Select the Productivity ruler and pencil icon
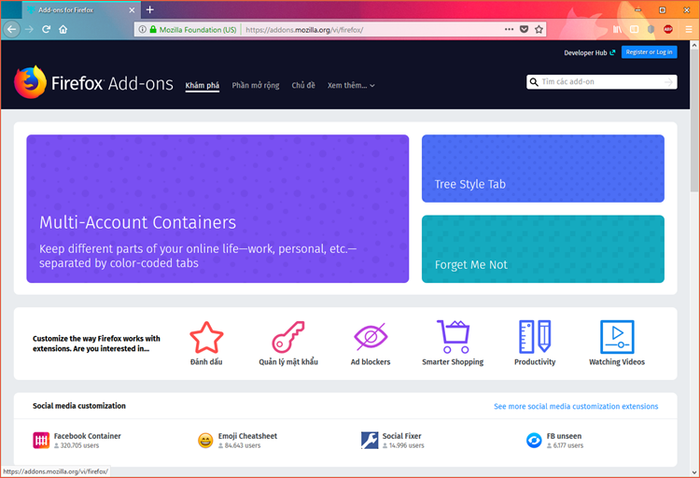 point(535,337)
